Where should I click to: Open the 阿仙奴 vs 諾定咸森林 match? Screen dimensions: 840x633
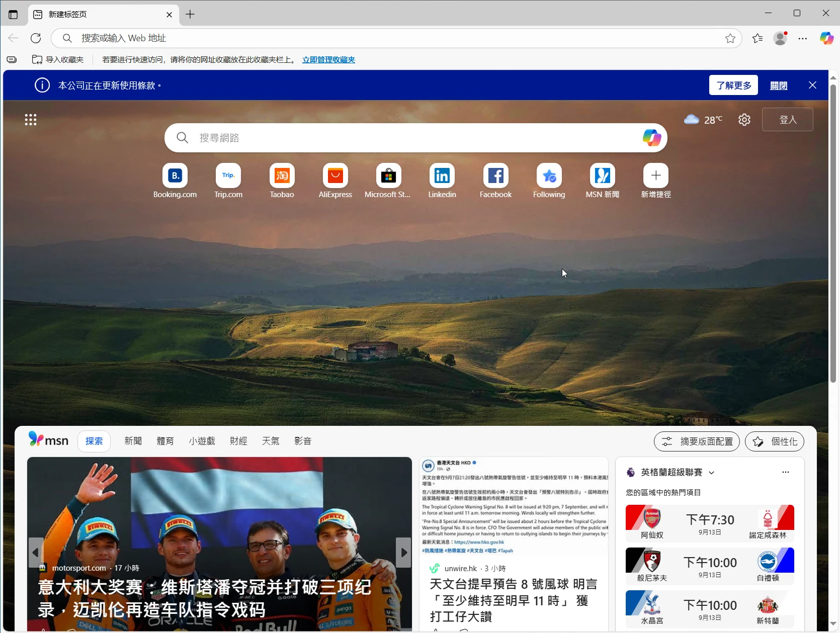[x=710, y=523]
